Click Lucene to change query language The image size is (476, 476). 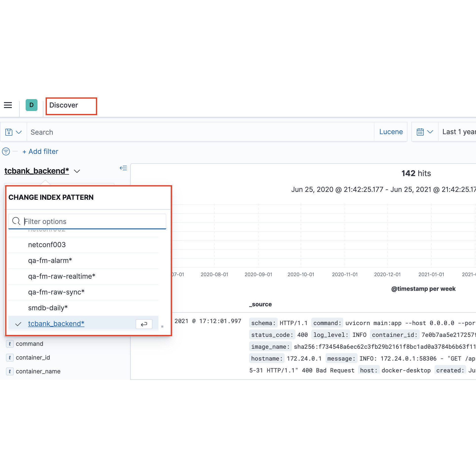[x=391, y=132]
